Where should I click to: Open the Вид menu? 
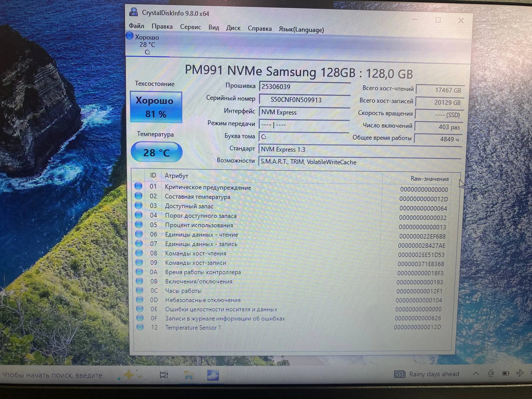[x=214, y=28]
